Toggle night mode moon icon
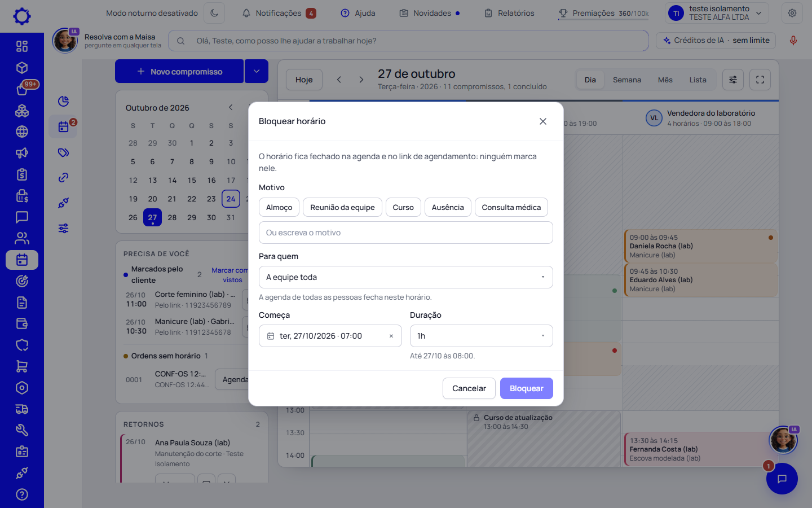This screenshot has height=508, width=812. click(214, 13)
